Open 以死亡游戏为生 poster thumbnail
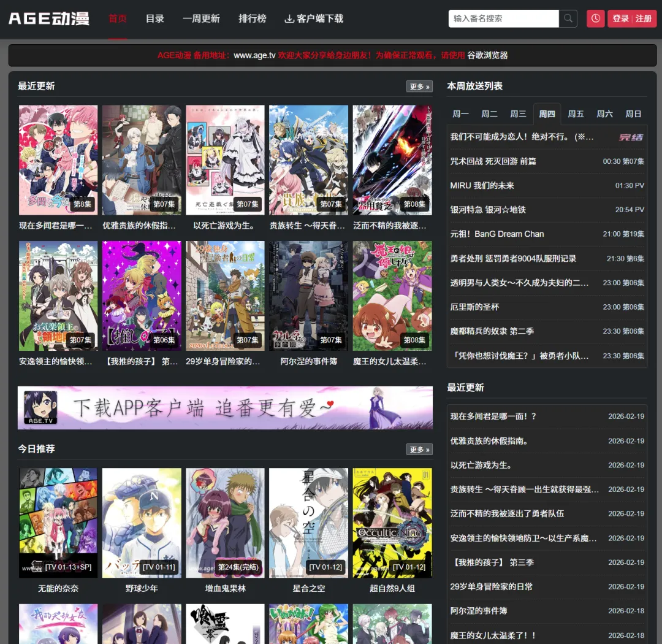 (x=225, y=160)
